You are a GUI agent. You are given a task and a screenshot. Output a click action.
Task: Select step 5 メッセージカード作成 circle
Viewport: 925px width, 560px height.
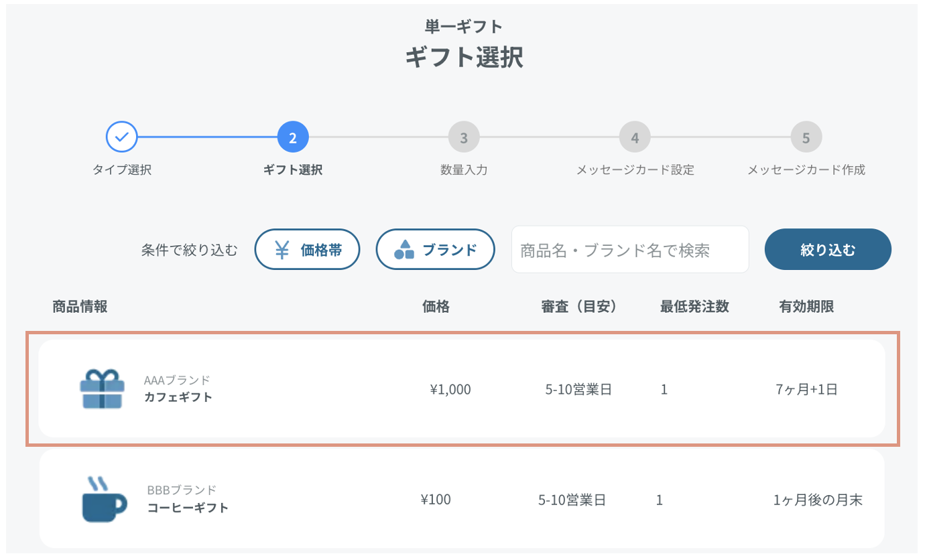click(806, 138)
